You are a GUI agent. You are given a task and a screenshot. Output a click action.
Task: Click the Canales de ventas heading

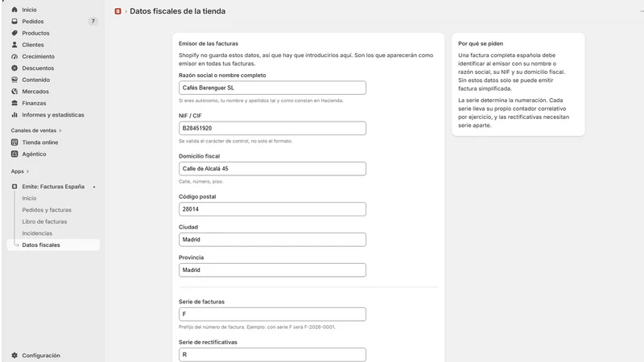tap(34, 130)
